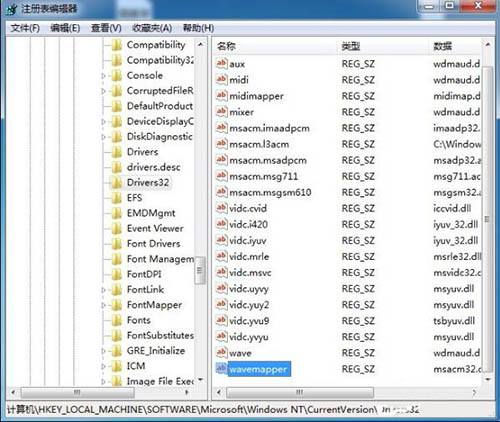Select the vidc.yvyu value

[248, 337]
